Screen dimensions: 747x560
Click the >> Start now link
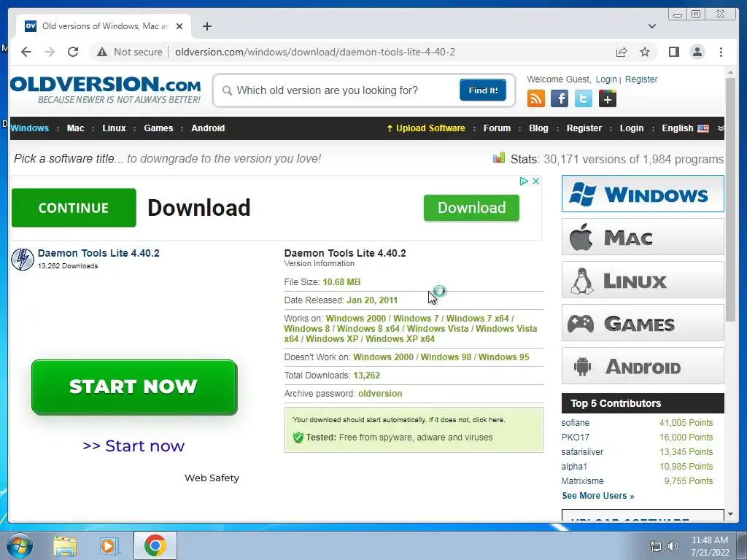pos(133,446)
